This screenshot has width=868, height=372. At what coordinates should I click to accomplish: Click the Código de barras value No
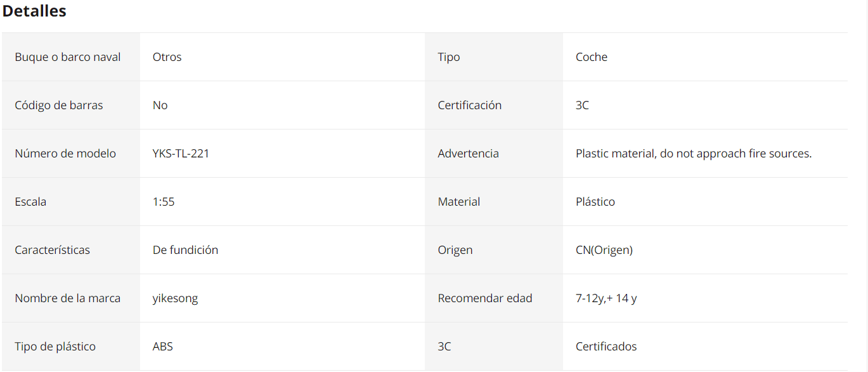160,105
